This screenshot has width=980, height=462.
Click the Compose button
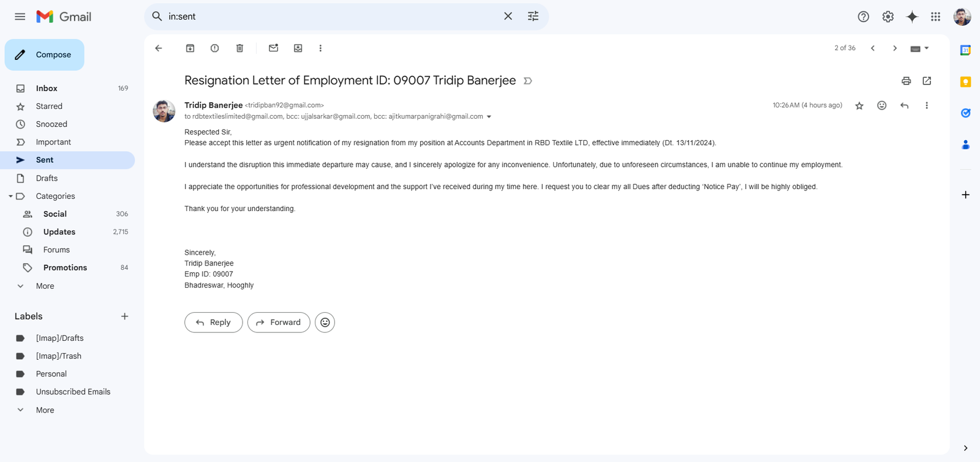(45, 55)
